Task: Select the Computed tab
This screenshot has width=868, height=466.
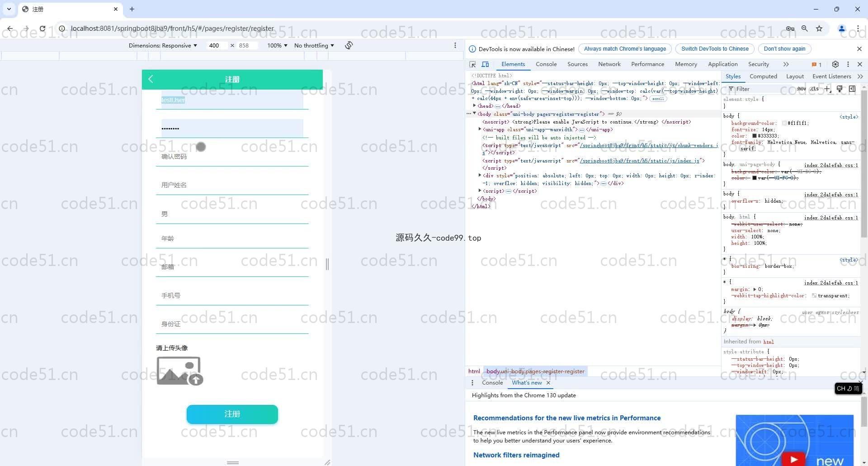Action: pyautogui.click(x=763, y=76)
